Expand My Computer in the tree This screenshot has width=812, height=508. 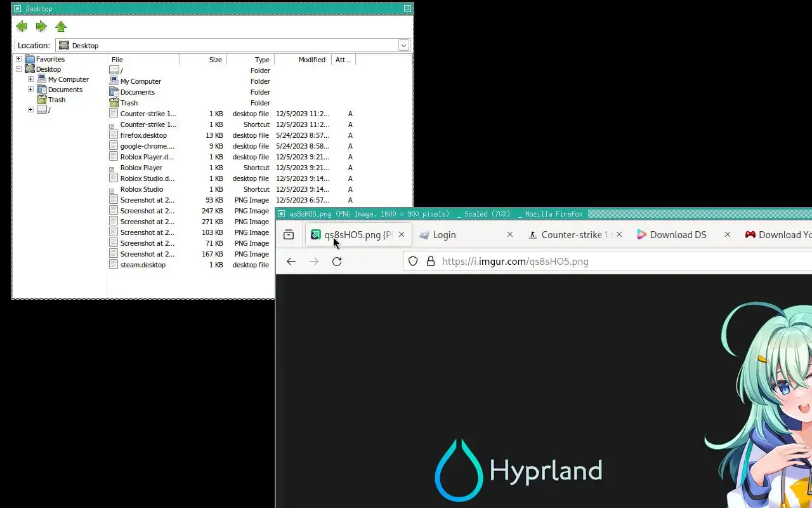[30, 79]
